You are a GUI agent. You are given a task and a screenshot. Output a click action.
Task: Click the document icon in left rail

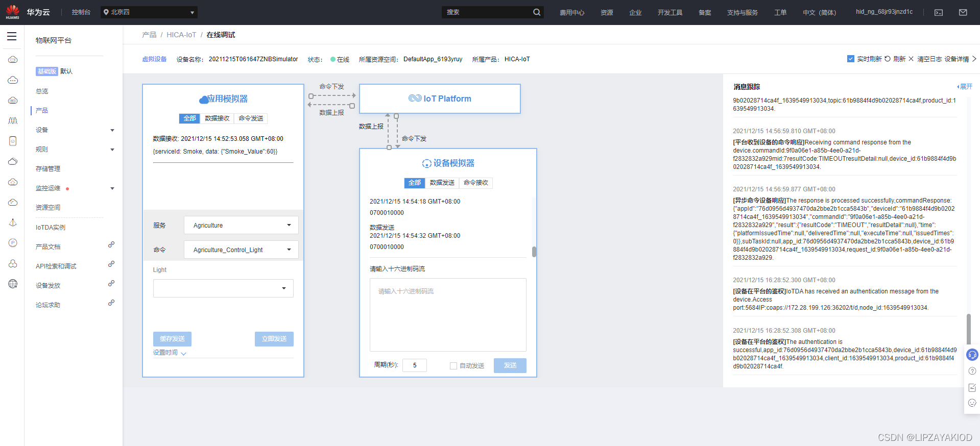[x=13, y=141]
